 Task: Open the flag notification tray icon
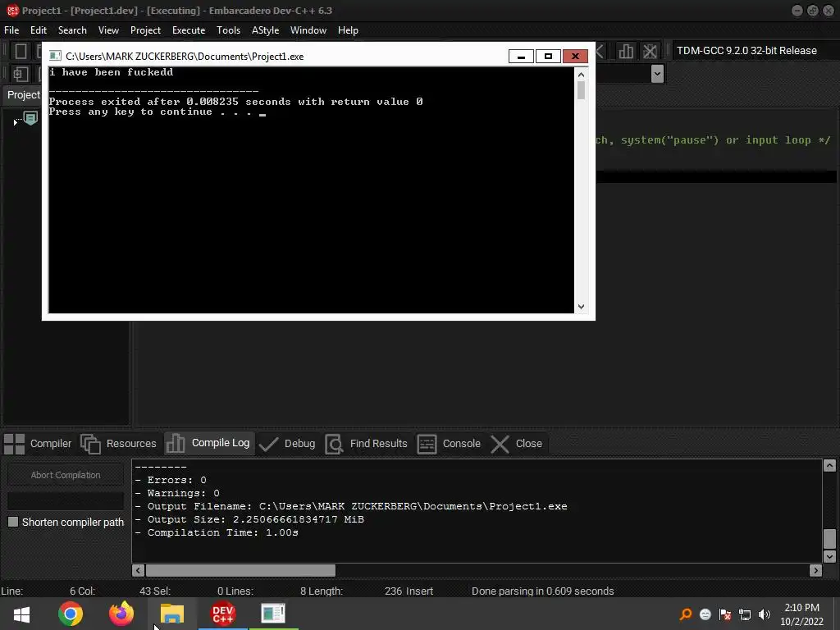[725, 614]
